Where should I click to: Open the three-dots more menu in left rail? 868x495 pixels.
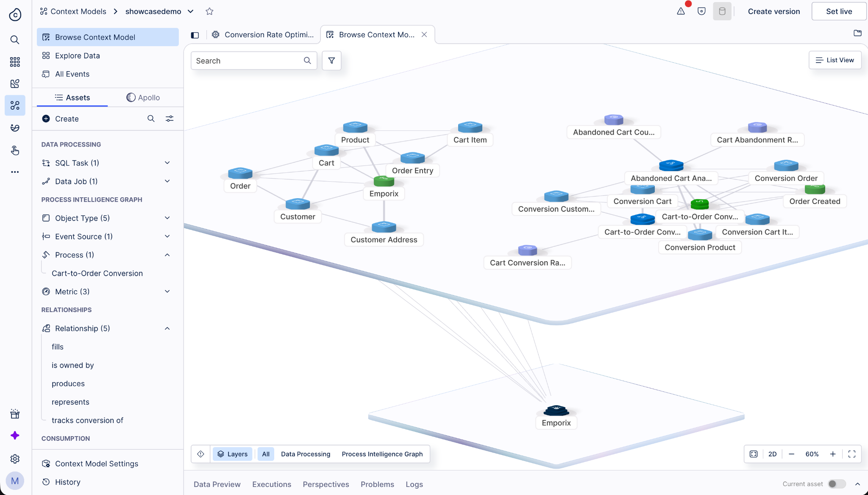[15, 172]
